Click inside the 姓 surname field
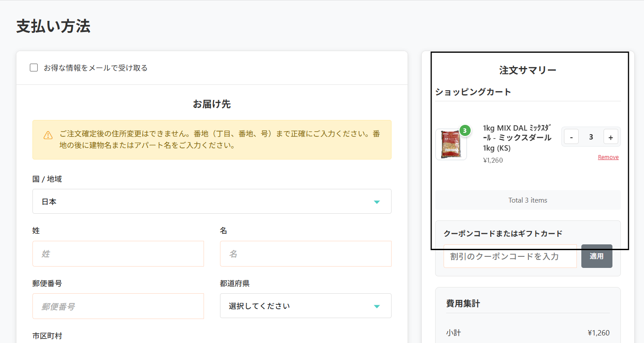Screen dimensions: 644x343 118,253
